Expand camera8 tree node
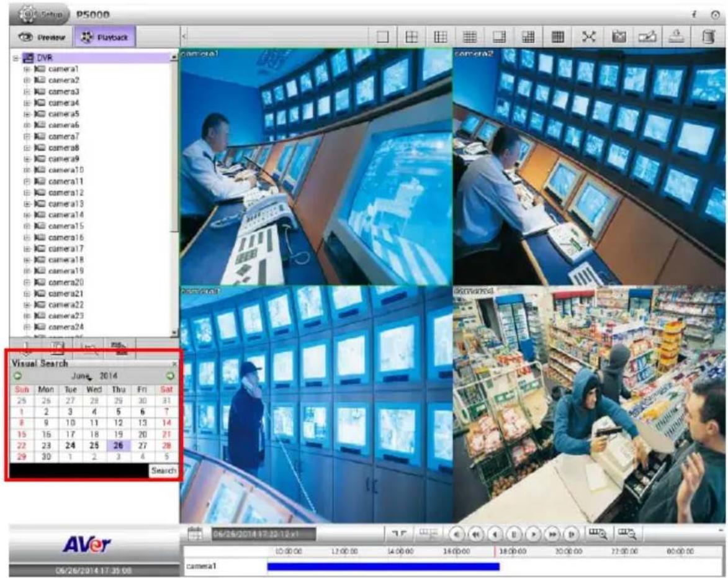The image size is (728, 578). click(27, 148)
